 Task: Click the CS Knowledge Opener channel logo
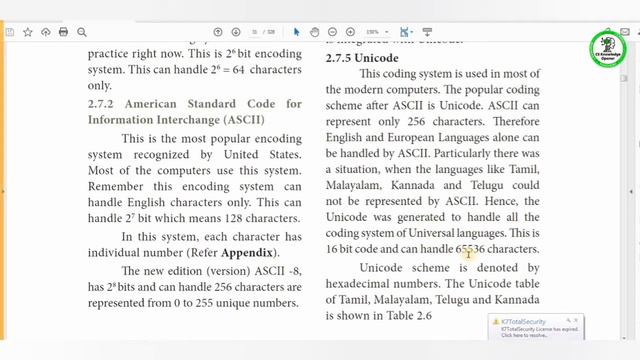coord(608,49)
